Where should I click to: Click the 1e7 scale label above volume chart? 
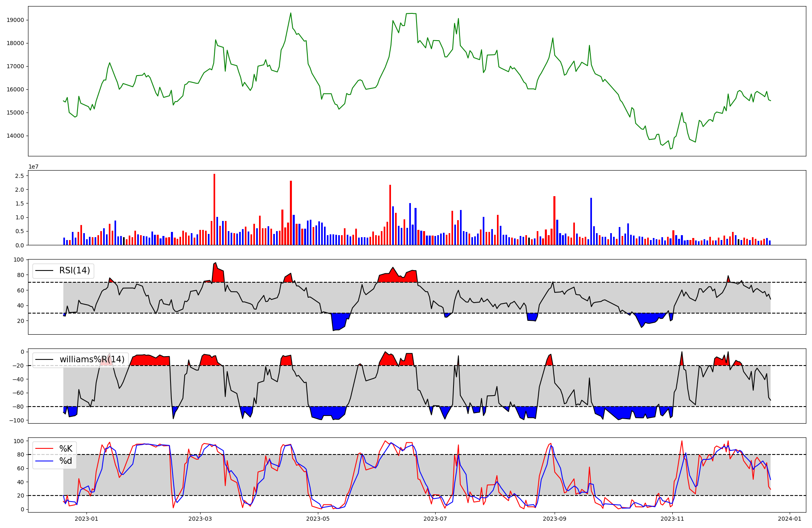tap(33, 167)
